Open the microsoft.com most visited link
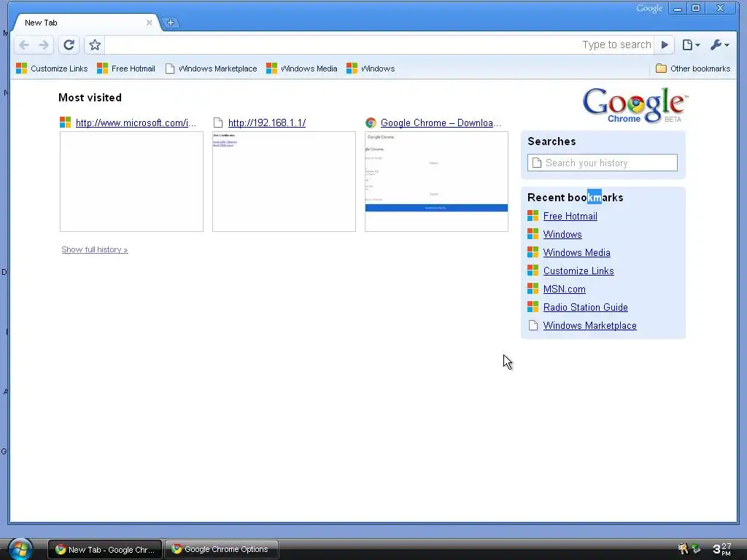 [x=136, y=122]
